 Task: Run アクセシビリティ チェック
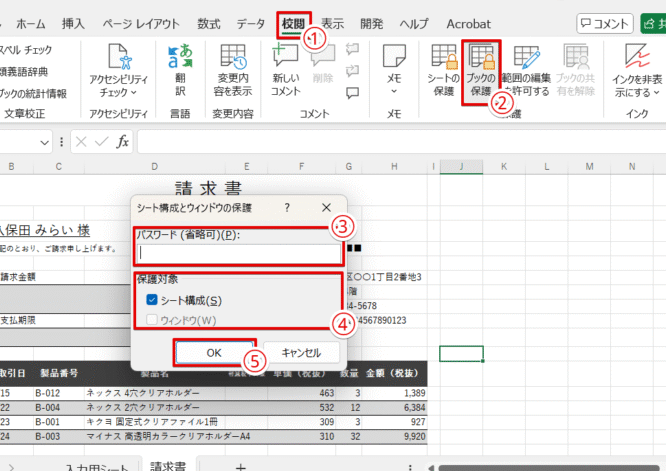tap(119, 71)
